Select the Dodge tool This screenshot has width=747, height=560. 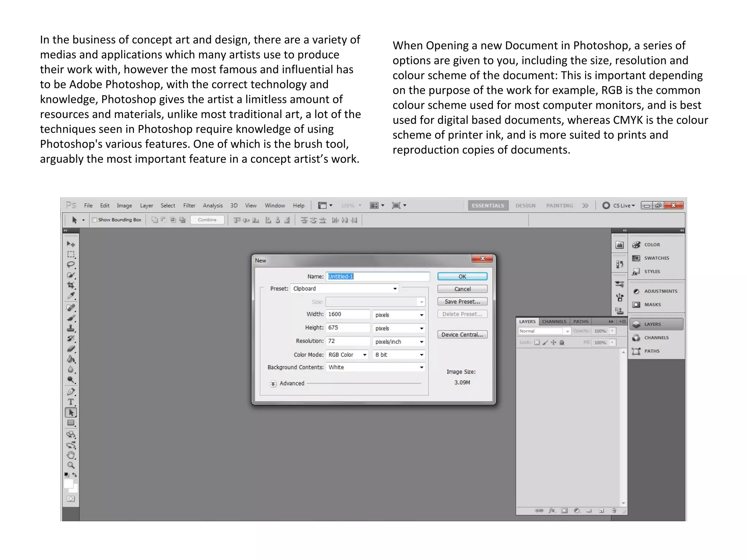pos(71,380)
